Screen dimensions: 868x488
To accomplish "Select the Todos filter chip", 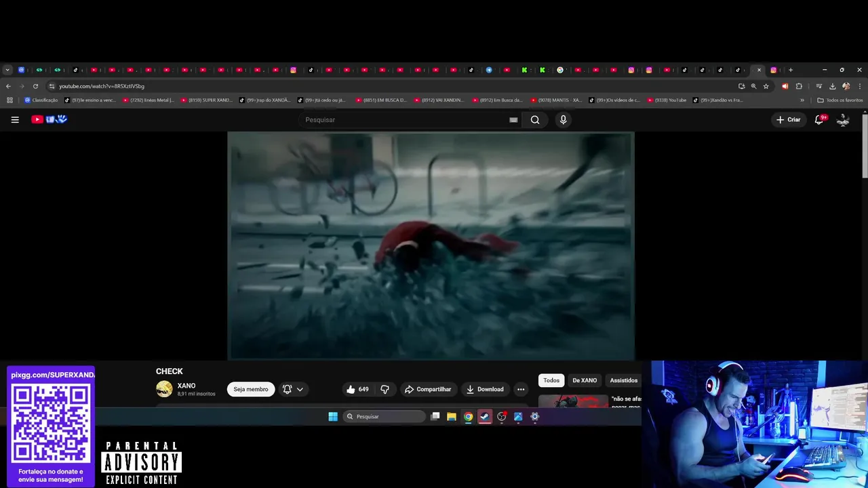I will click(551, 380).
